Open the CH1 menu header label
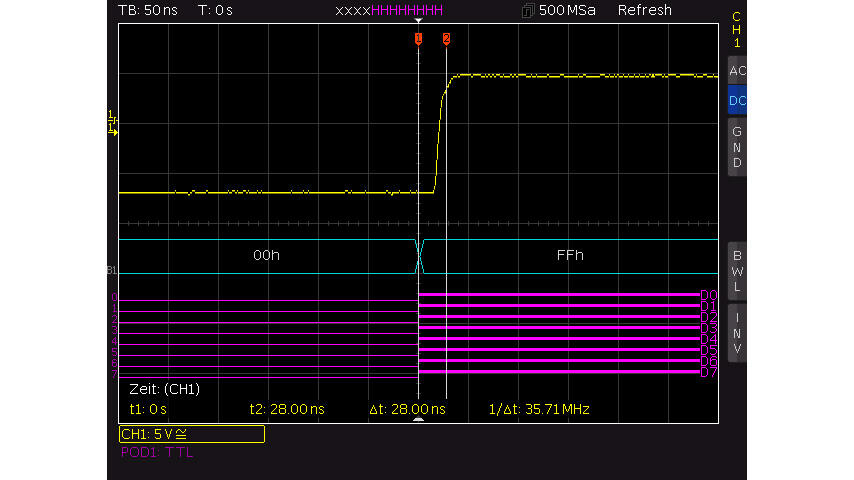This screenshot has height=480, width=854. [x=737, y=30]
